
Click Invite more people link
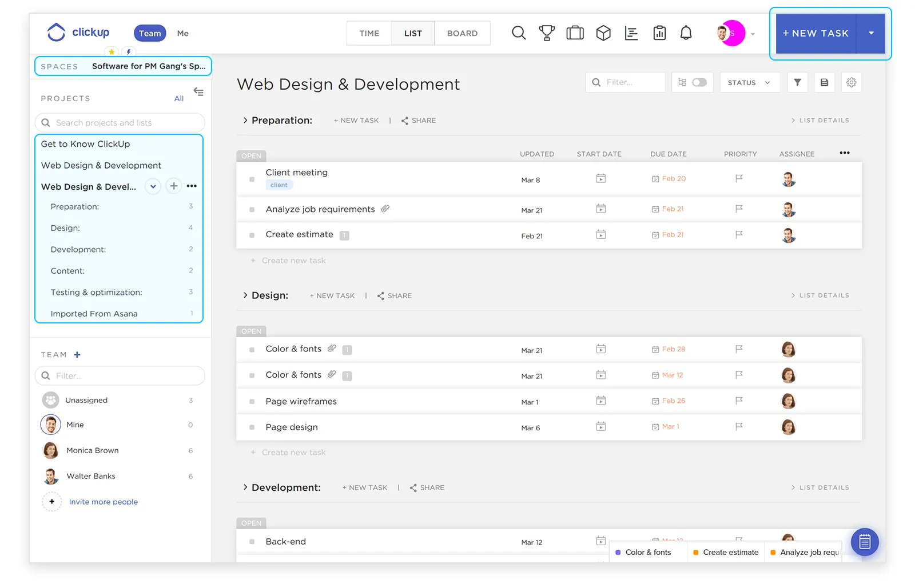(x=103, y=502)
